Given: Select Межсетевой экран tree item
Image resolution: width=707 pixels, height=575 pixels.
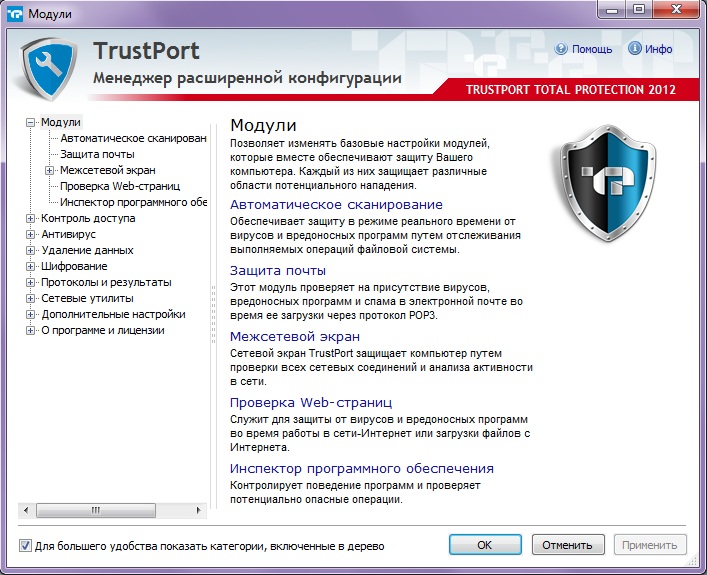Looking at the screenshot, I should [x=108, y=170].
